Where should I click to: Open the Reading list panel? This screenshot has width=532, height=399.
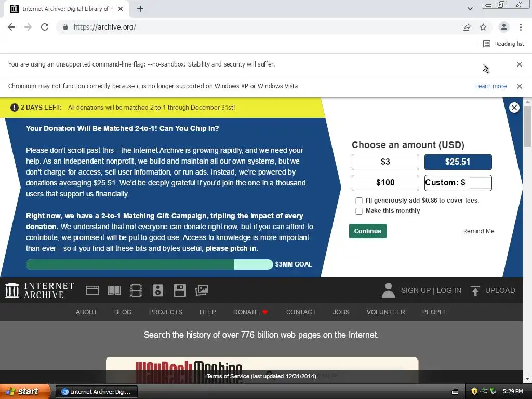(x=503, y=44)
